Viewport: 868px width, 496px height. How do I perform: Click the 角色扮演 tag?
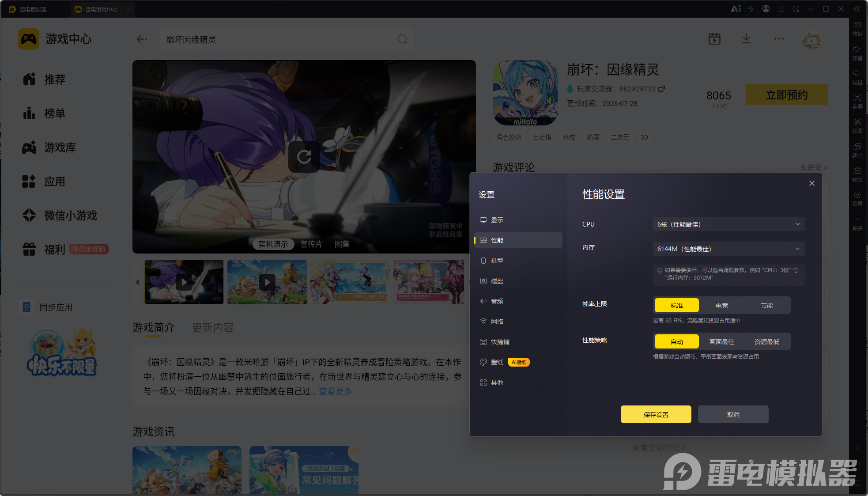point(509,137)
